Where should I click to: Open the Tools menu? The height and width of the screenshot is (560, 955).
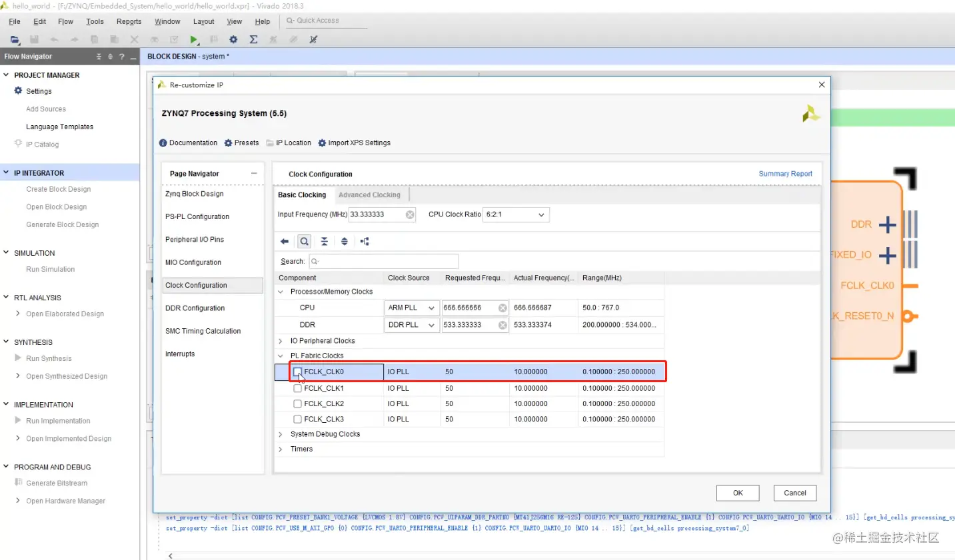(95, 21)
